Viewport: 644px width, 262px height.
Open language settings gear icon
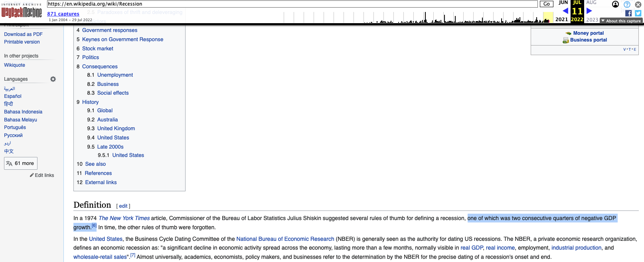53,79
